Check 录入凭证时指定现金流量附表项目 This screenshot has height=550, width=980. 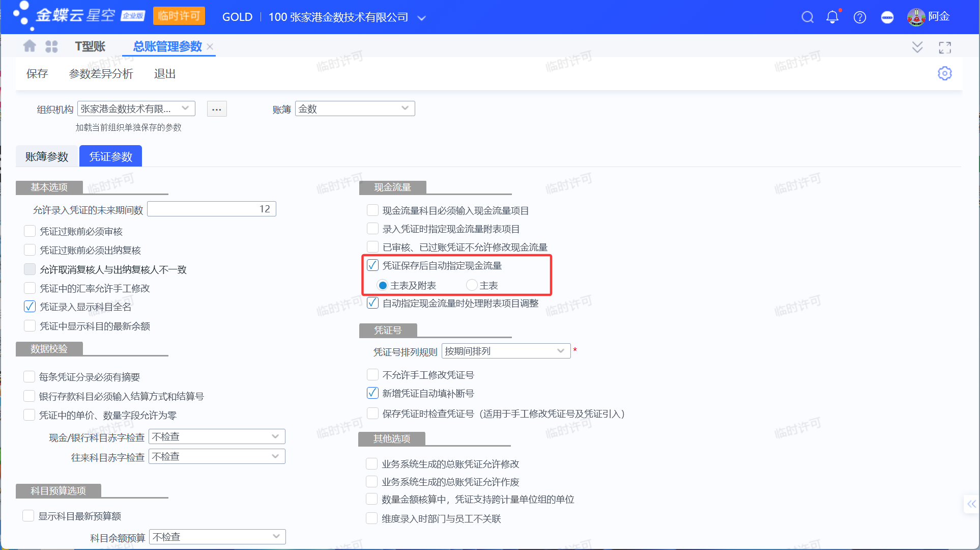[x=373, y=229]
